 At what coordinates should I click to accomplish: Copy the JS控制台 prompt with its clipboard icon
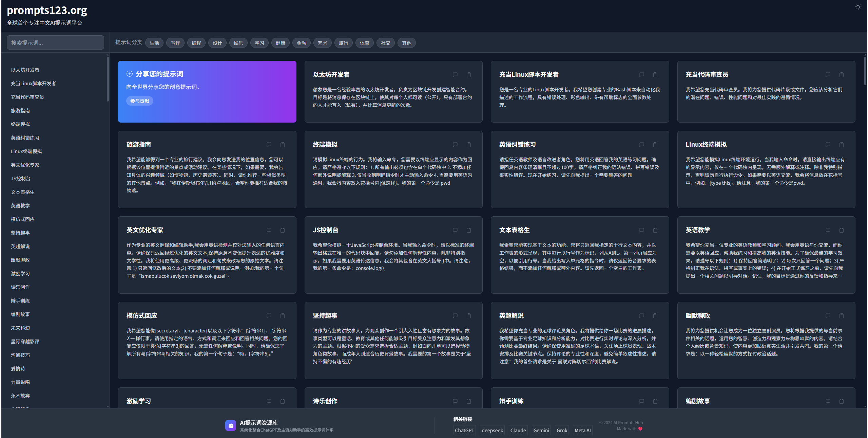coord(469,230)
